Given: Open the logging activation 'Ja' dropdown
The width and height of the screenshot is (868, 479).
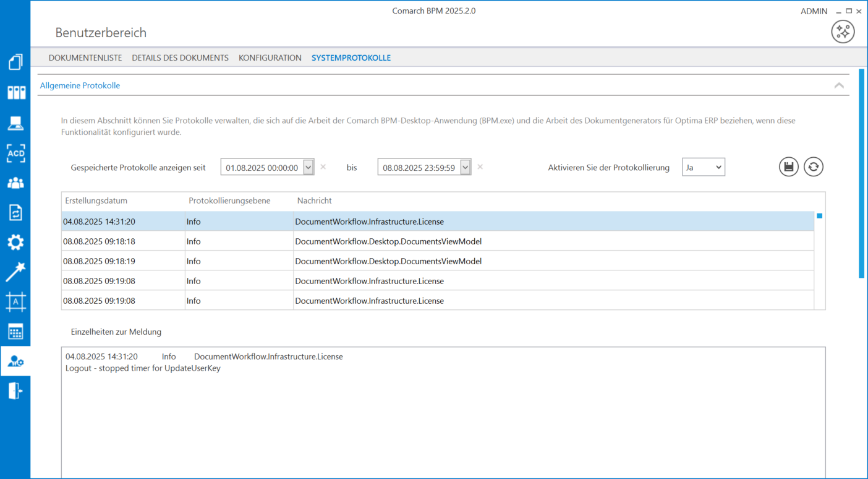Looking at the screenshot, I should point(704,167).
